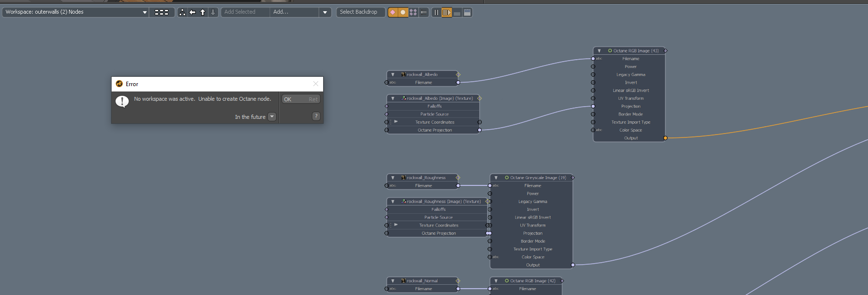868x295 pixels.
Task: Click the left arrow navigation icon
Action: [x=192, y=12]
